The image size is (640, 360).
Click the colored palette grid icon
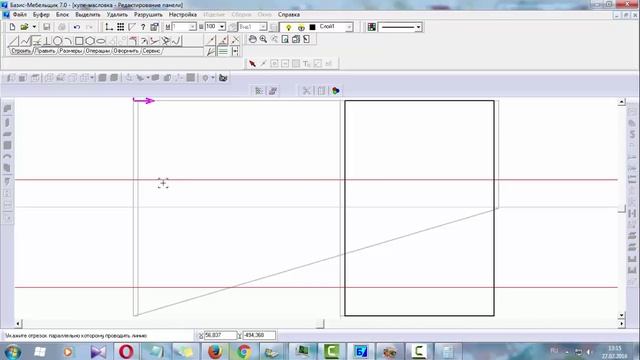pos(372,27)
